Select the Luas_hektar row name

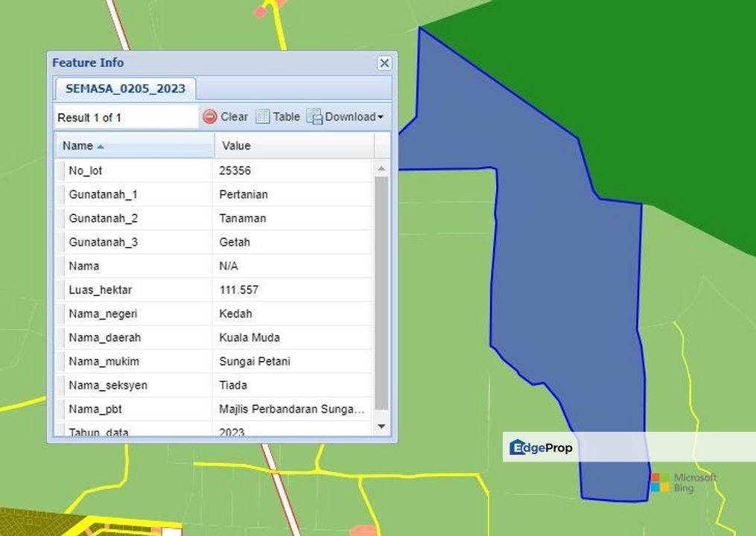pyautogui.click(x=101, y=290)
